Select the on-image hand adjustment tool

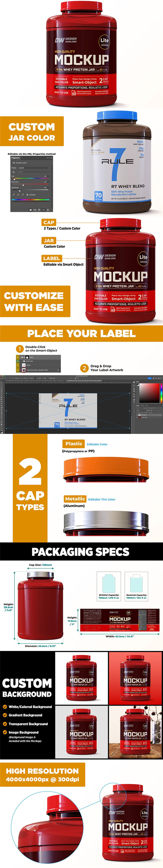pos(14,172)
